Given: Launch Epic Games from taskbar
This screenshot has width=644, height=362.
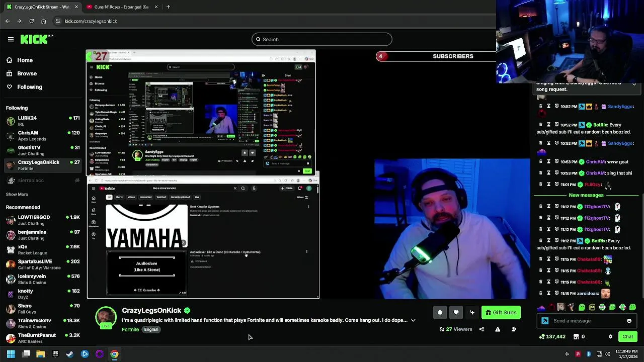Looking at the screenshot, I should coord(55,354).
